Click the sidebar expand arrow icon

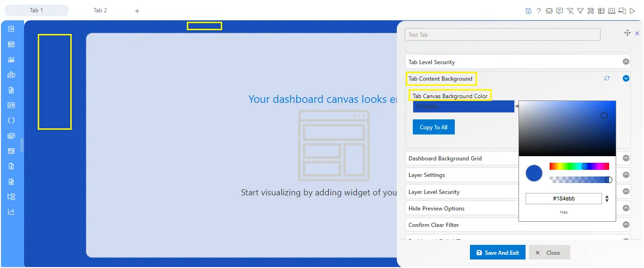click(x=11, y=29)
